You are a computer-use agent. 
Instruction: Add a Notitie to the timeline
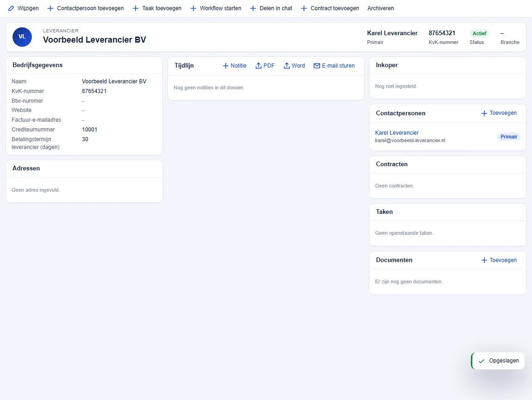[x=235, y=66]
